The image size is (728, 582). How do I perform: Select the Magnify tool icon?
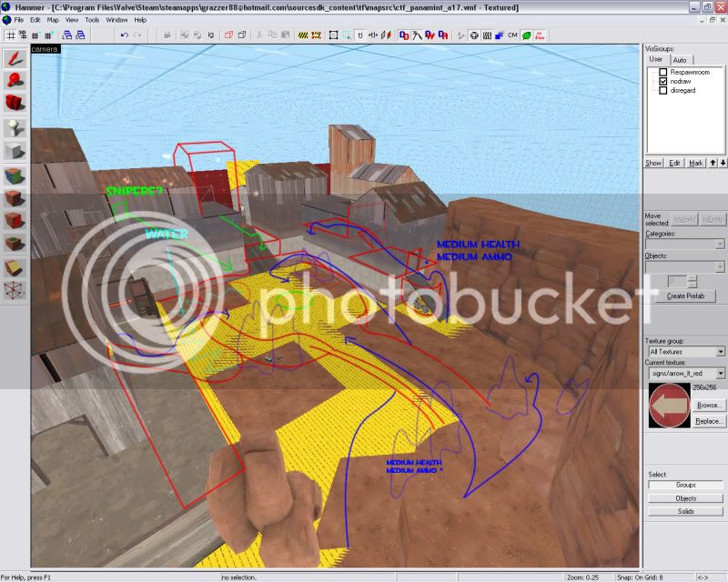tap(15, 81)
